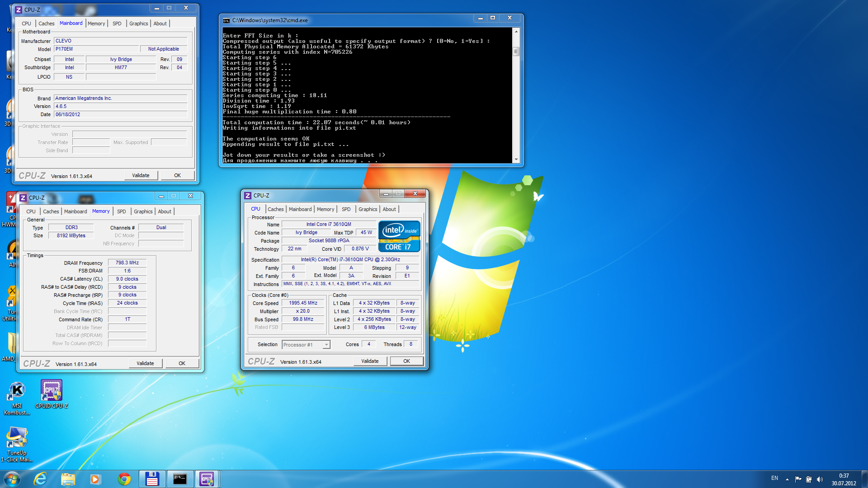Image resolution: width=868 pixels, height=488 pixels.
Task: Open Windows Media Player from the taskbar
Action: [x=95, y=479]
